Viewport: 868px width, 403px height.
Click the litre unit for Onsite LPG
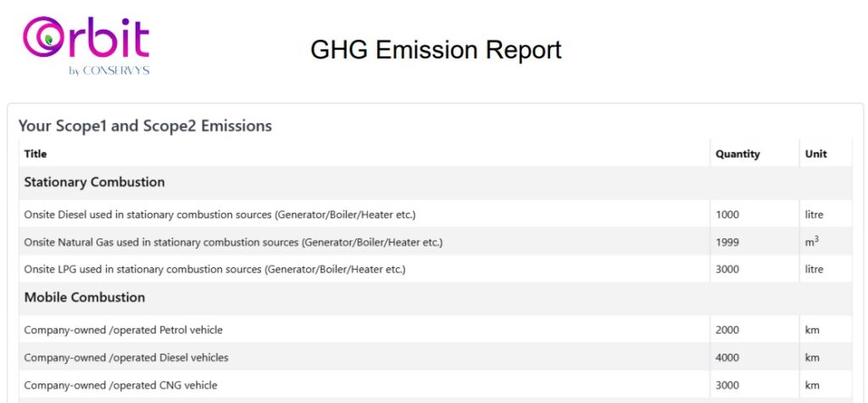pyautogui.click(x=814, y=270)
